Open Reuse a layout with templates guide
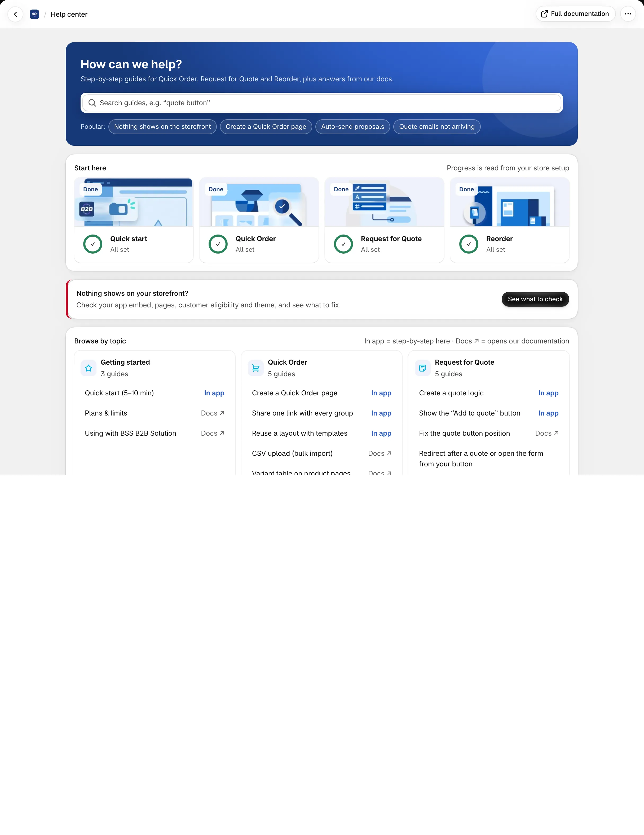This screenshot has width=644, height=835. coord(322,433)
